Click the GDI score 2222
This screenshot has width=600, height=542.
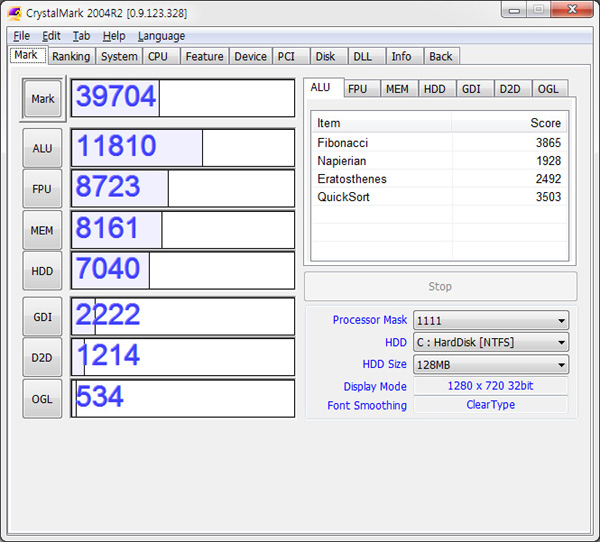(x=183, y=317)
